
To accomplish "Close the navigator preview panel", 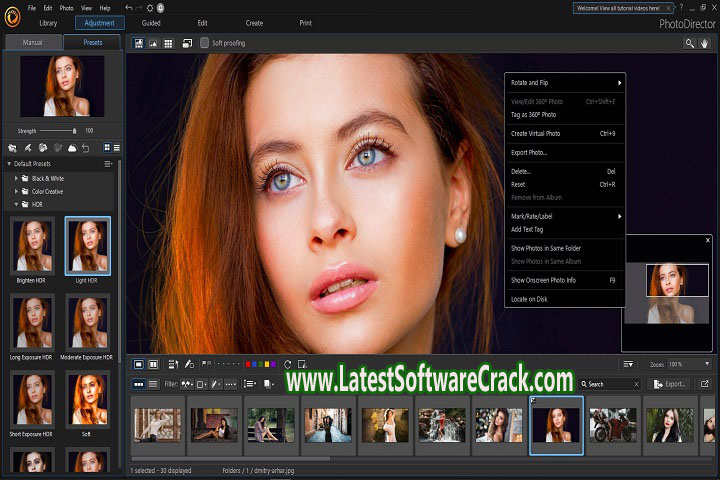I will (x=708, y=240).
